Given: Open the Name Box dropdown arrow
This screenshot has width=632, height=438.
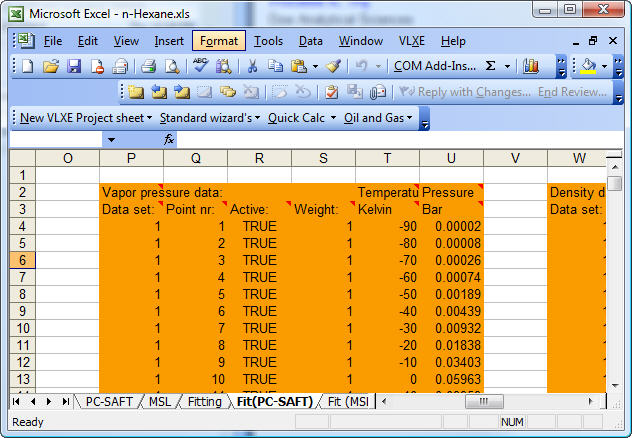Looking at the screenshot, I should [x=111, y=140].
